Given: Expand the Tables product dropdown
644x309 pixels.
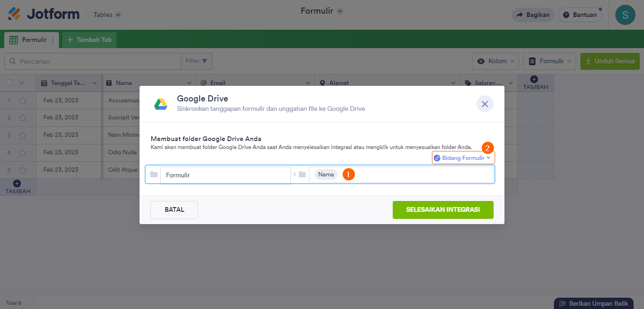Looking at the screenshot, I should (x=107, y=15).
